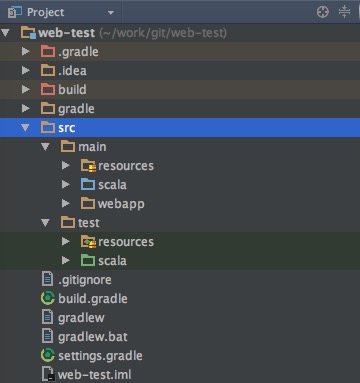The height and width of the screenshot is (383, 360).
Task: Click the web-test.iml file icon
Action: pyautogui.click(x=47, y=374)
